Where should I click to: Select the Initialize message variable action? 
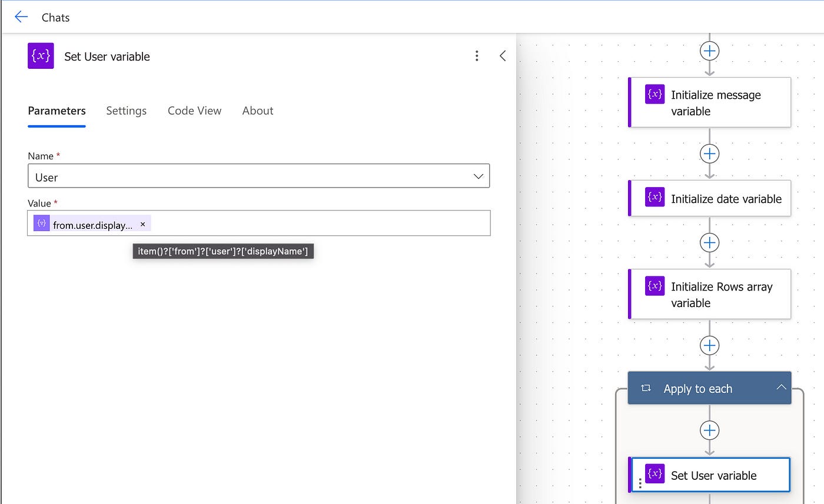tap(710, 102)
